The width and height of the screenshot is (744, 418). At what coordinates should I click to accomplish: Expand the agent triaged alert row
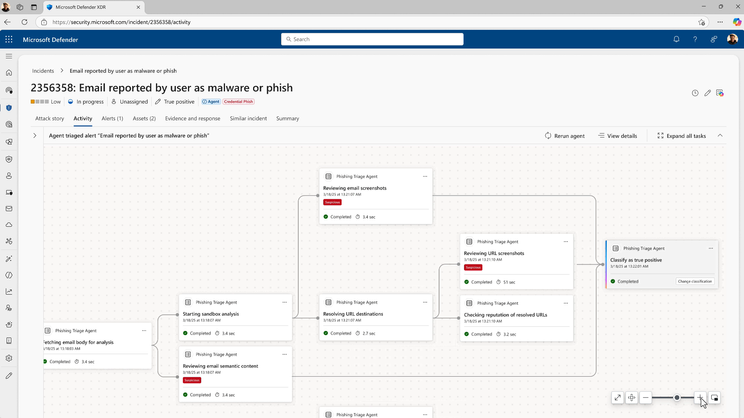click(35, 136)
